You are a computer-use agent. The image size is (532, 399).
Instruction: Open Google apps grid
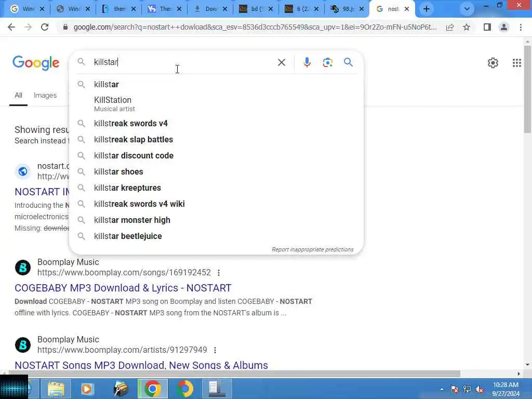517,63
